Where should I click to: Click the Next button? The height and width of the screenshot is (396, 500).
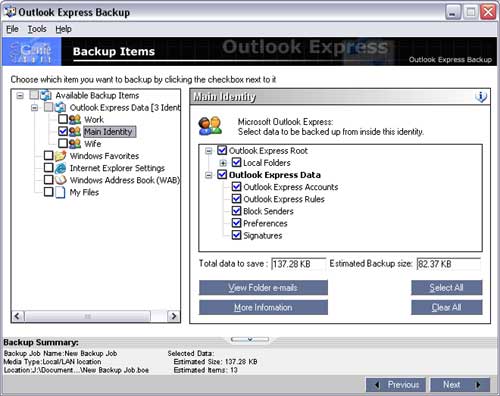460,385
